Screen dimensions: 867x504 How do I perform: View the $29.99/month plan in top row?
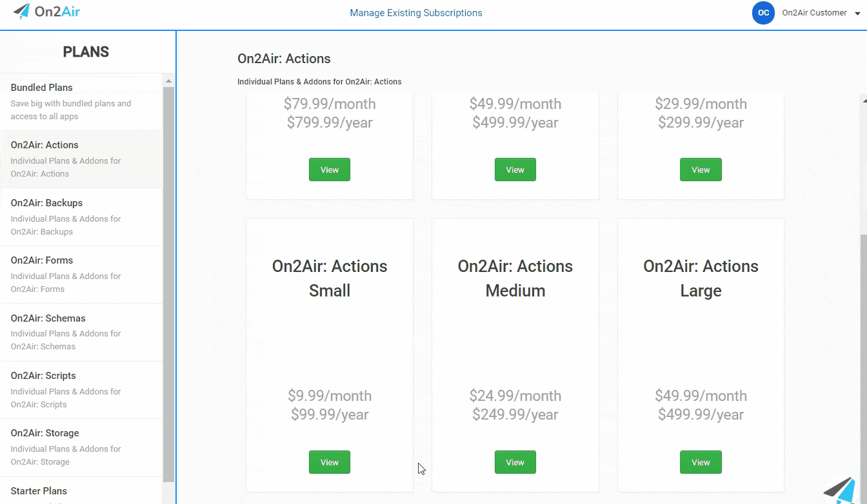coord(701,170)
